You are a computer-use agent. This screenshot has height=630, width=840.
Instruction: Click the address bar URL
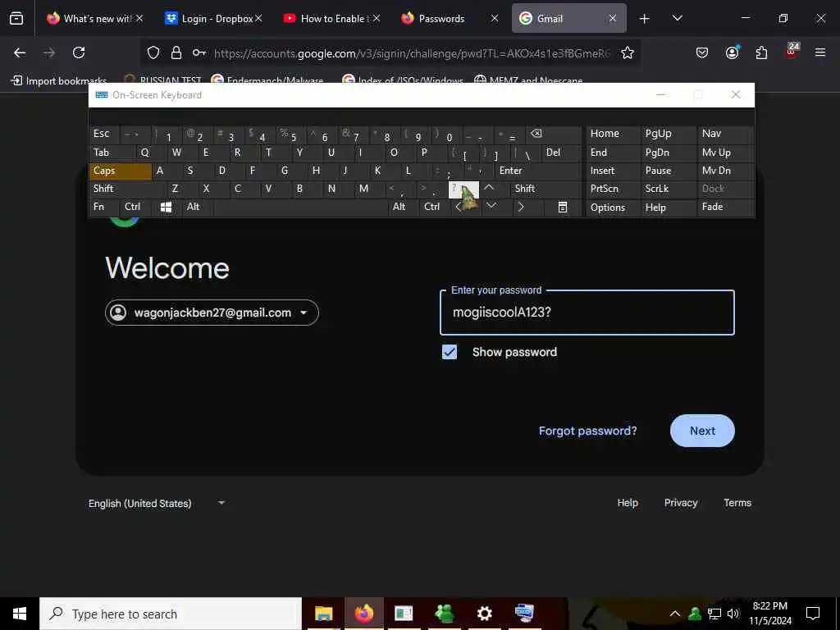click(x=412, y=52)
